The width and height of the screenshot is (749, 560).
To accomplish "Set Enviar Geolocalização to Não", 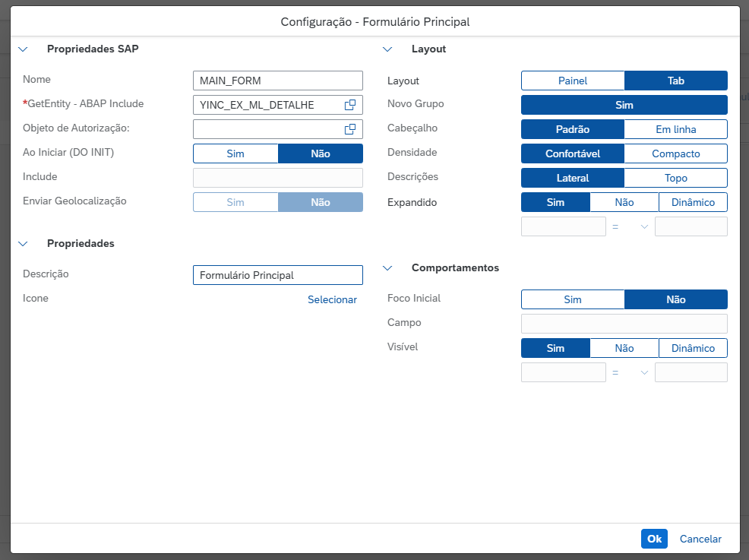I will tap(321, 202).
